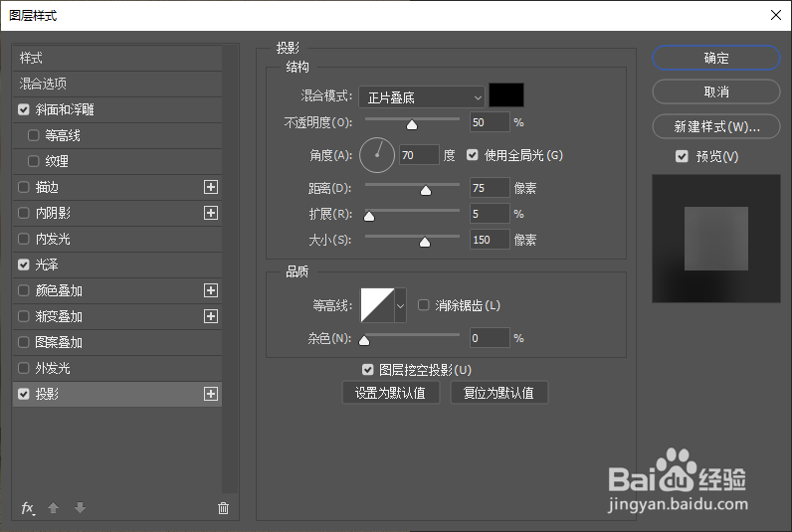792x532 pixels.
Task: Click the 杂色 value field showing 0
Action: (x=490, y=338)
